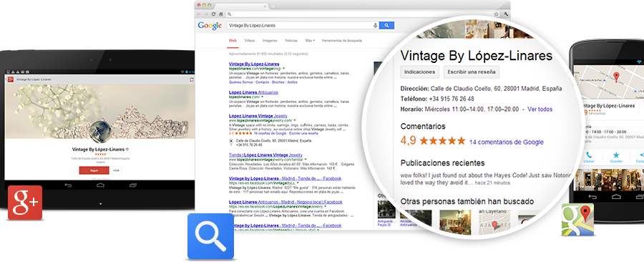
Task: Tap the red Seguir button on tablet
Action: pos(94,170)
